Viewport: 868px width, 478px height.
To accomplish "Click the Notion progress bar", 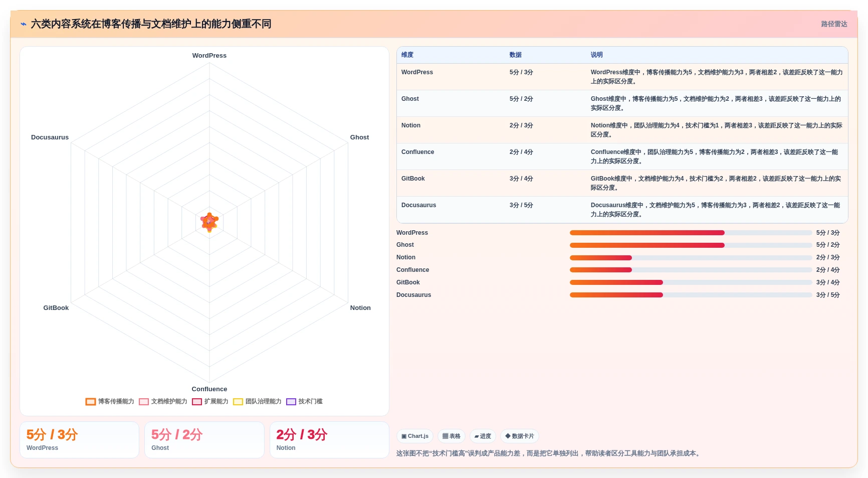I will coord(691,258).
